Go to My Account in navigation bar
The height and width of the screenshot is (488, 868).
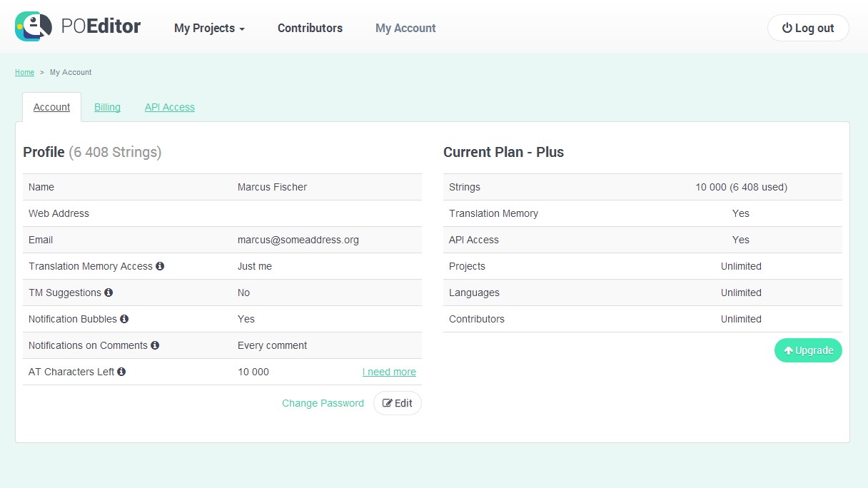pos(405,29)
